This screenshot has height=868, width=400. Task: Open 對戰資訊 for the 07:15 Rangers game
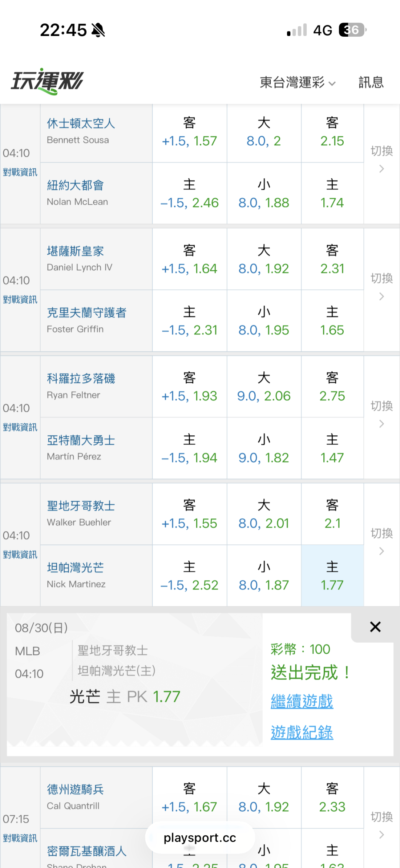click(x=20, y=838)
